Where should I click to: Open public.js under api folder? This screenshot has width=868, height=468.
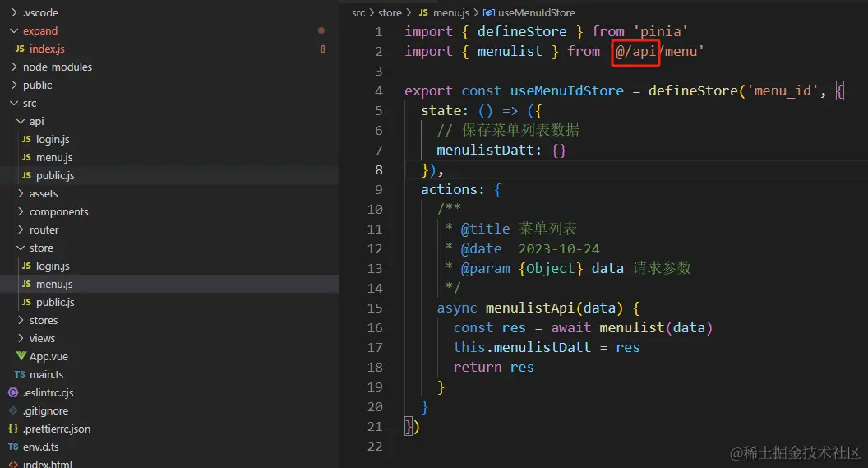pyautogui.click(x=55, y=175)
